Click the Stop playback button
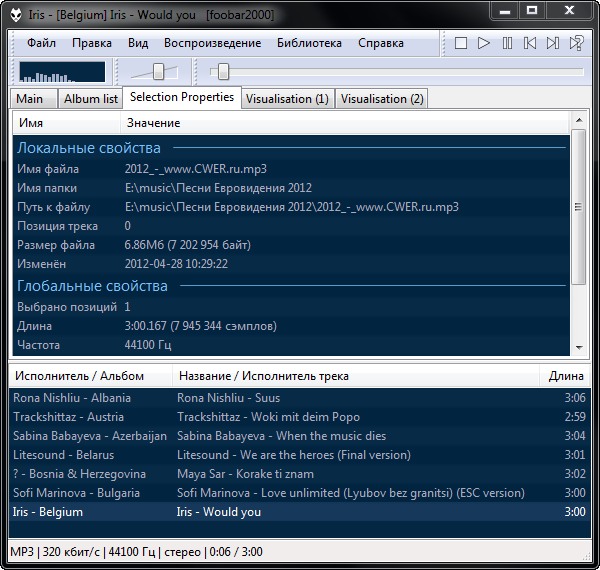The image size is (600, 570). point(461,43)
